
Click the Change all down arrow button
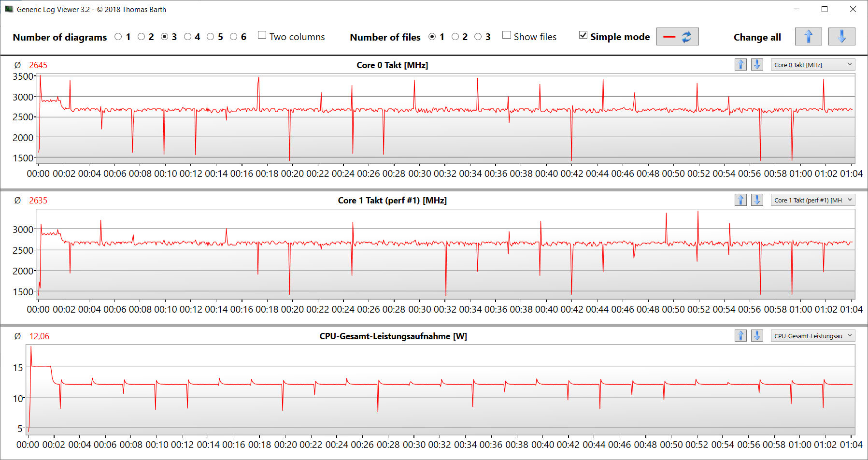(841, 37)
